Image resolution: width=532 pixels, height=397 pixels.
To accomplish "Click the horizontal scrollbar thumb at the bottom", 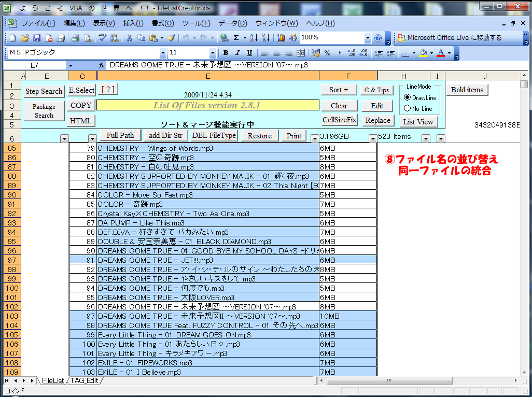I will click(x=389, y=380).
